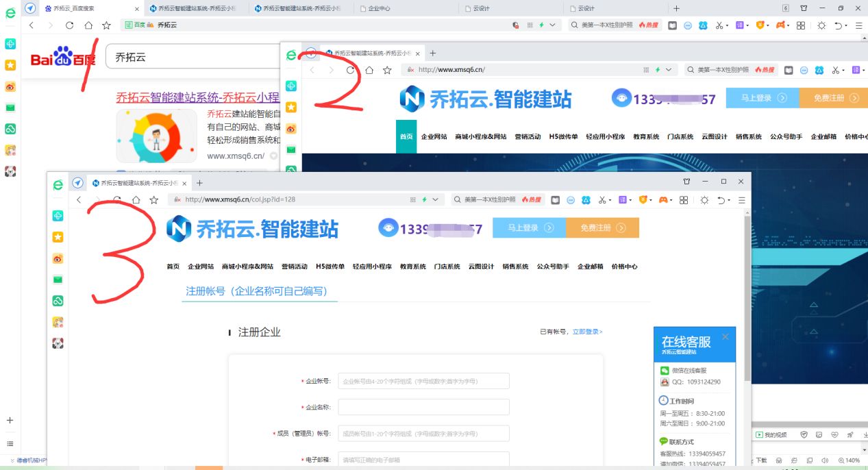Image resolution: width=868 pixels, height=470 pixels.
Task: Click the extensions grid icon in toolbar
Action: point(684,199)
